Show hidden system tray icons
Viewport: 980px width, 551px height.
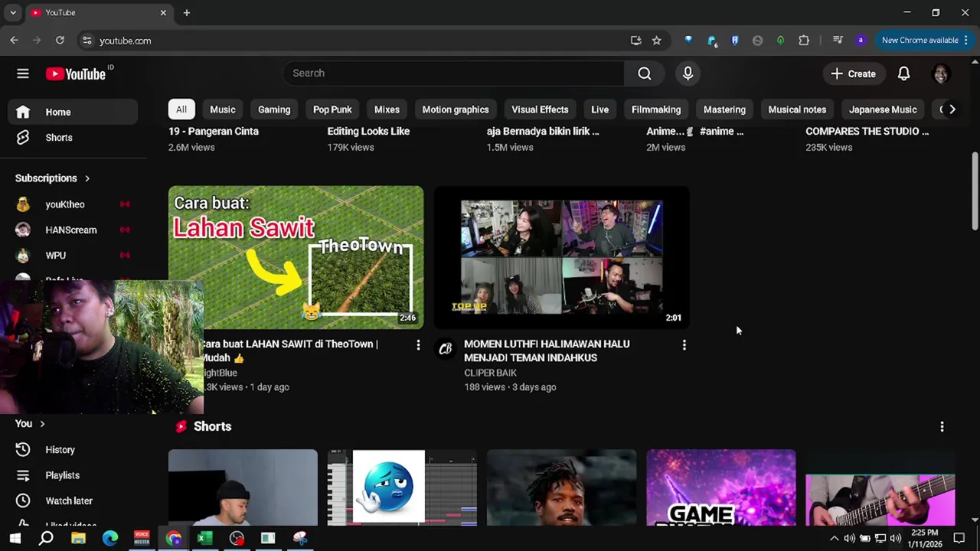[x=834, y=539]
